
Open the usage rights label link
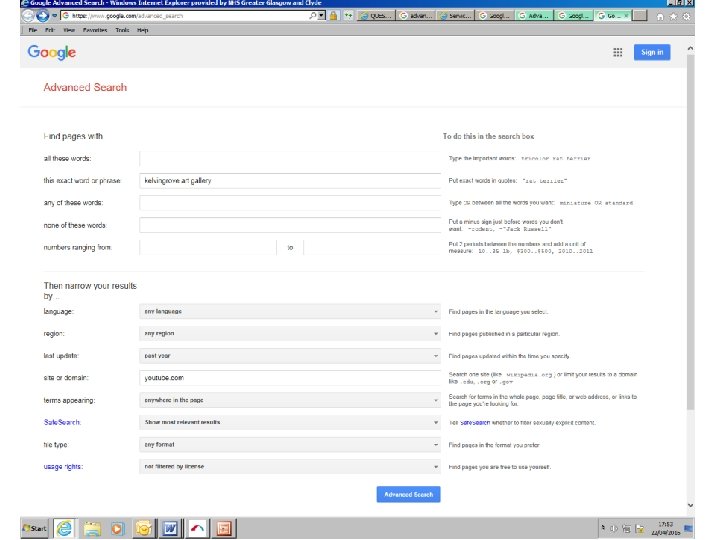coord(63,467)
